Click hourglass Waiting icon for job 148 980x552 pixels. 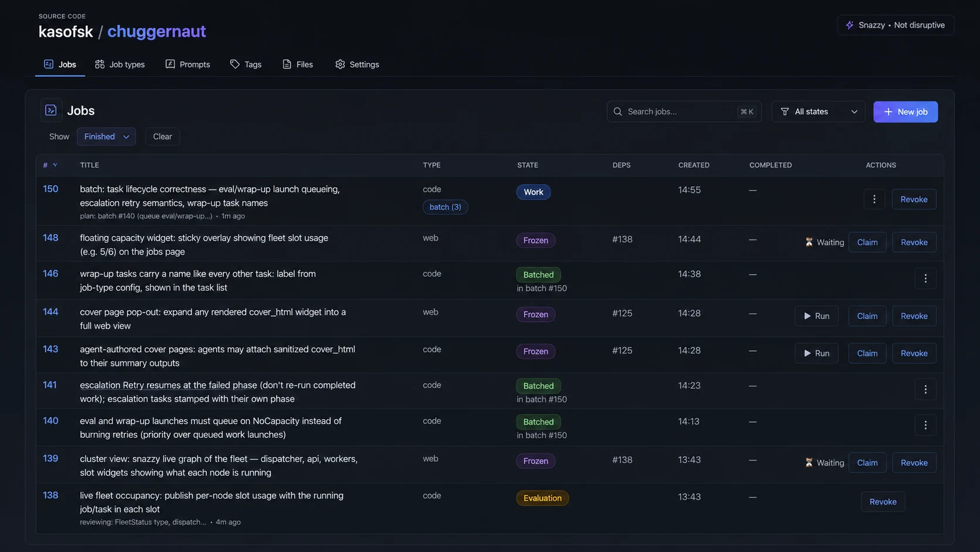pos(809,242)
